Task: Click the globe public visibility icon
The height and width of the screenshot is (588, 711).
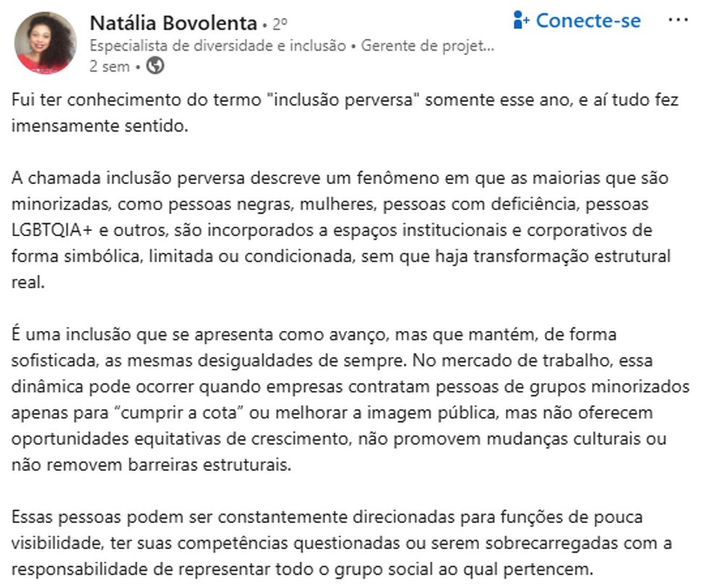Action: pyautogui.click(x=155, y=66)
